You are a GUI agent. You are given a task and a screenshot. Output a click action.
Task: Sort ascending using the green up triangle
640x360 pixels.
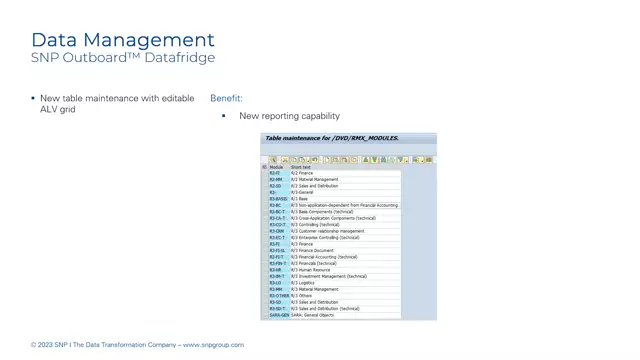click(366, 160)
